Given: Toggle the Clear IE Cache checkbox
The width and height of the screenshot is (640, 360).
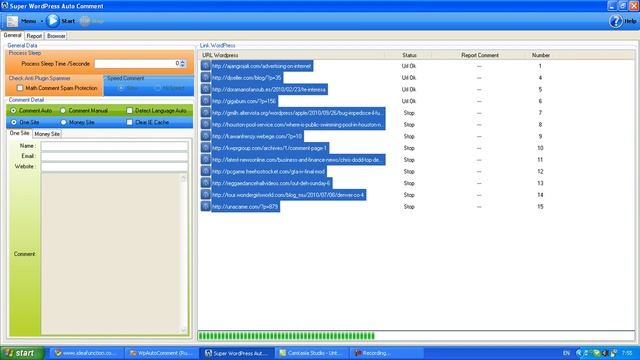Looking at the screenshot, I should 129,122.
